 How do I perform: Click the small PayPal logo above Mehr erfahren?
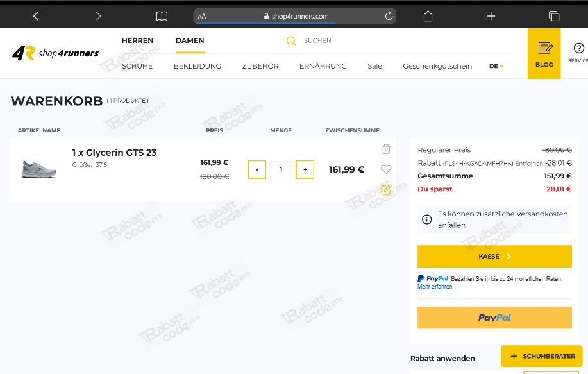[433, 278]
